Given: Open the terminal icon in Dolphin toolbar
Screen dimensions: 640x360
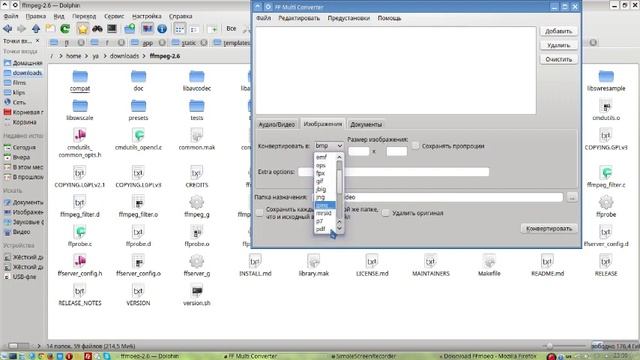Looking at the screenshot, I should tap(112, 29).
